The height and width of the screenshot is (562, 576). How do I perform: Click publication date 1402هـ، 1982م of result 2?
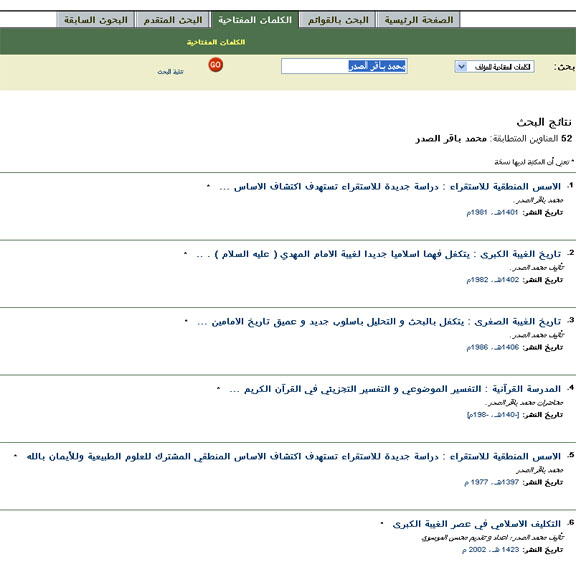[x=493, y=280]
